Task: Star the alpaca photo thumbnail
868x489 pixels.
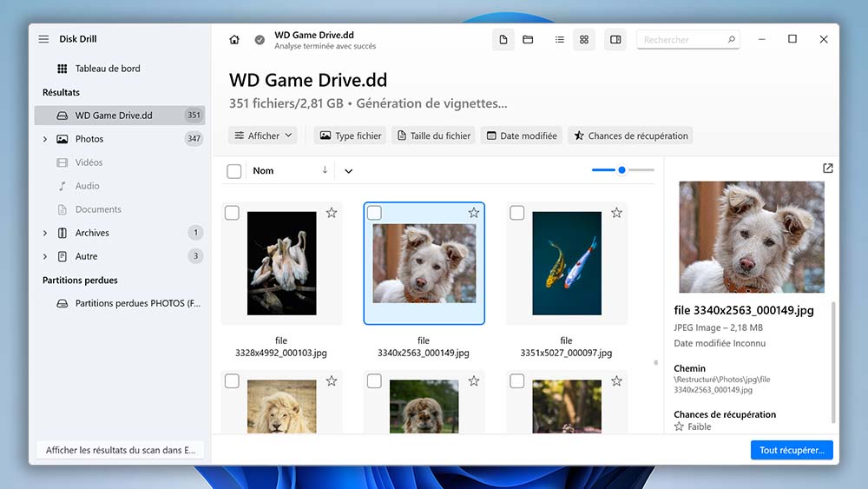Action: click(x=474, y=381)
